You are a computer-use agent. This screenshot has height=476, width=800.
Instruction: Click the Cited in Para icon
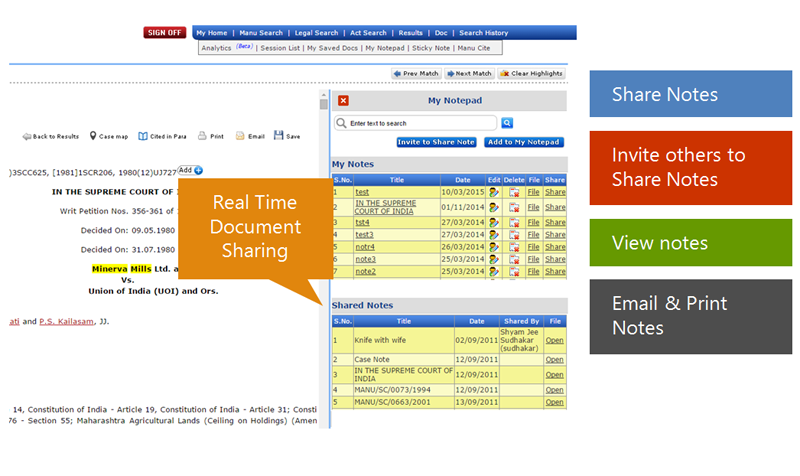pyautogui.click(x=144, y=136)
